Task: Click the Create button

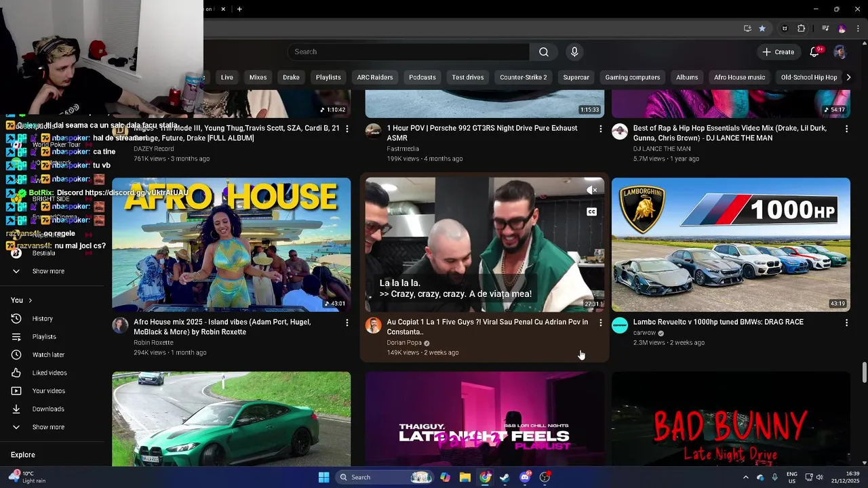Action: [778, 52]
